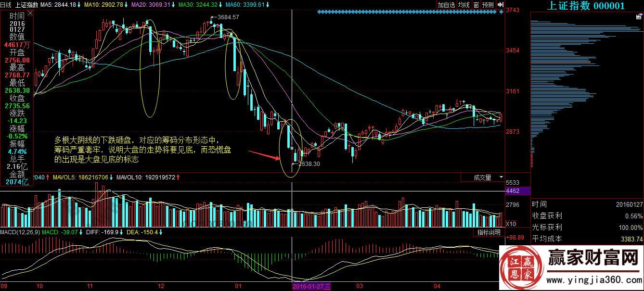This screenshot has height=291, width=644.
Task: Click the 指标说明 indicator description button
Action: 488,232
